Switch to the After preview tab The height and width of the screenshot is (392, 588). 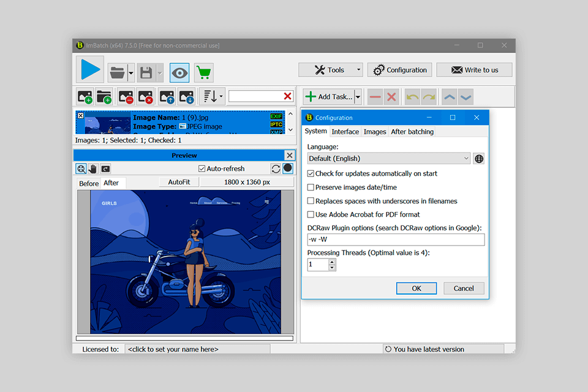coord(111,183)
